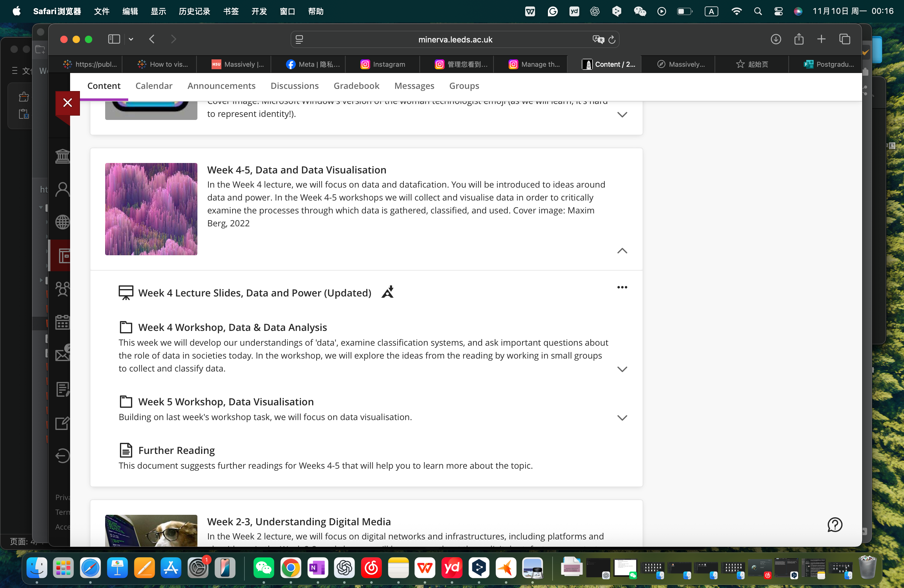
Task: Switch to the Gradebook tab
Action: click(x=356, y=86)
